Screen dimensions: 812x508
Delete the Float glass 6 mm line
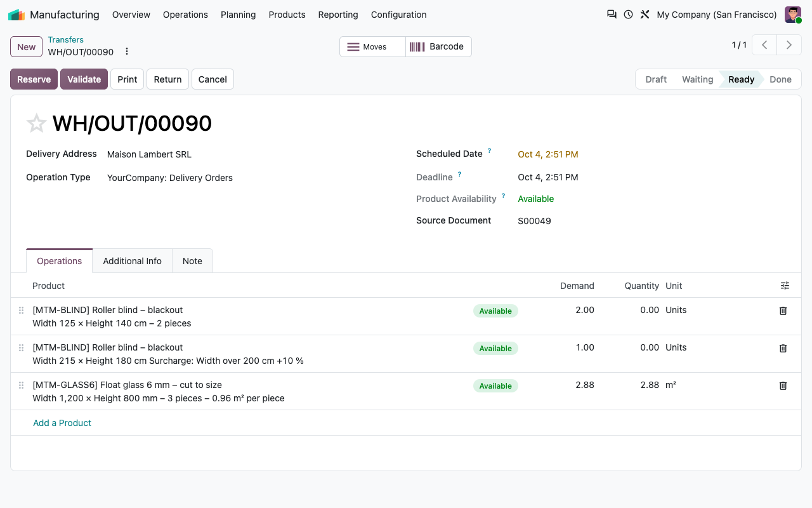point(783,385)
